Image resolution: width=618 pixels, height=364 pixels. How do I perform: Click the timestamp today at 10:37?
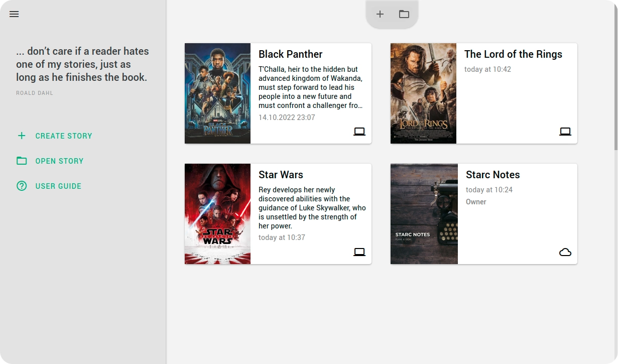click(x=282, y=237)
